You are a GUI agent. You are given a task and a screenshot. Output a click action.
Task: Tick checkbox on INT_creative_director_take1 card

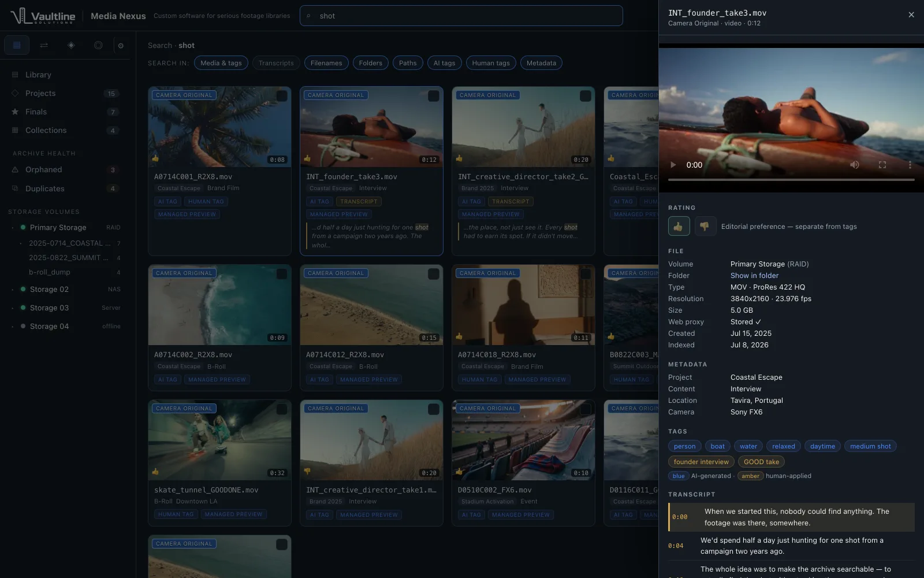coord(433,409)
